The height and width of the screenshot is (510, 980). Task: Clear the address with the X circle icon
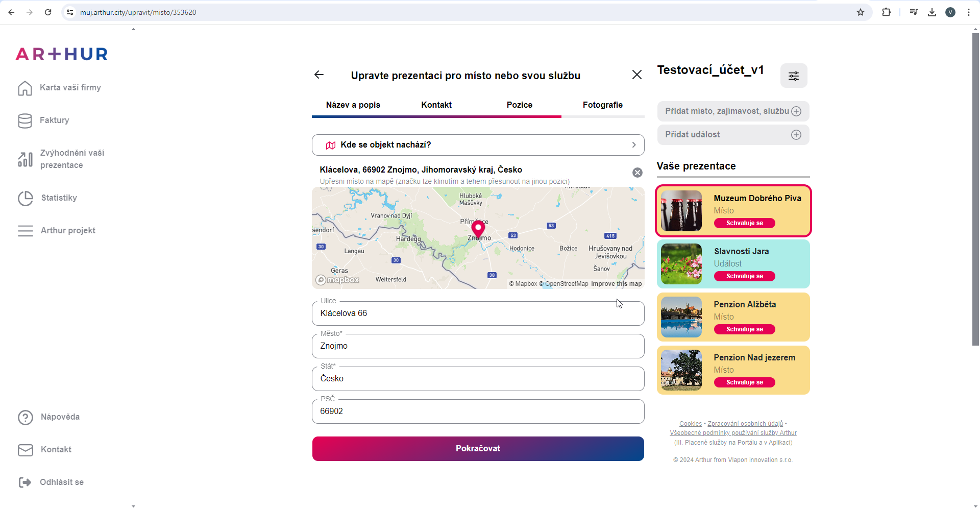637,173
